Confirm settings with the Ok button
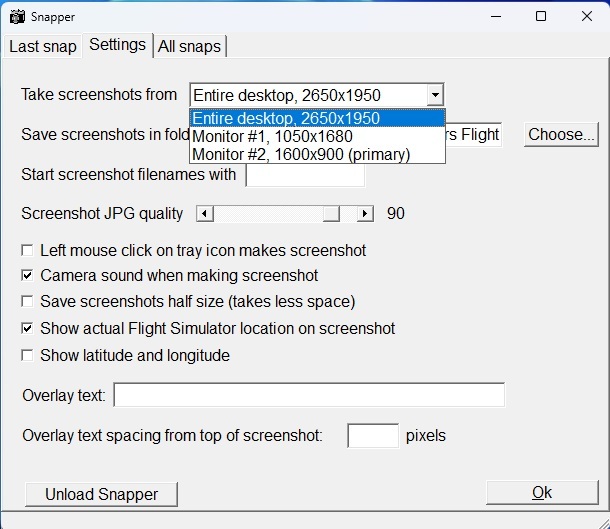The height and width of the screenshot is (529, 610). 541,493
